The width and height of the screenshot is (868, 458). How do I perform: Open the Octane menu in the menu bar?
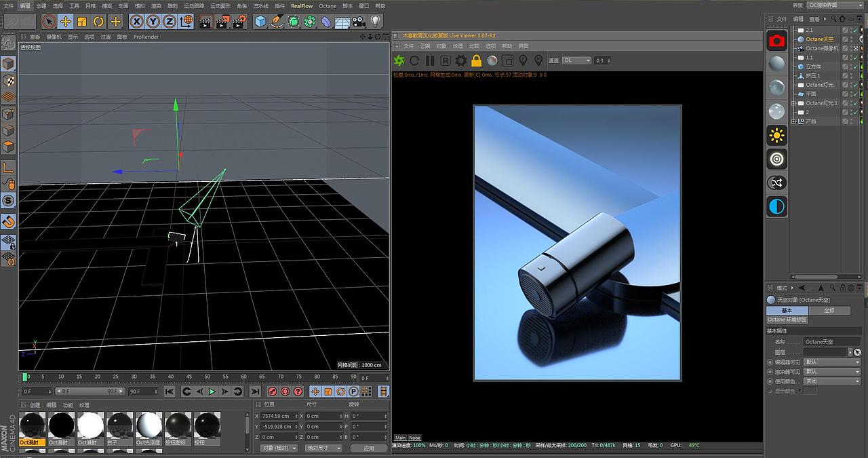[328, 5]
